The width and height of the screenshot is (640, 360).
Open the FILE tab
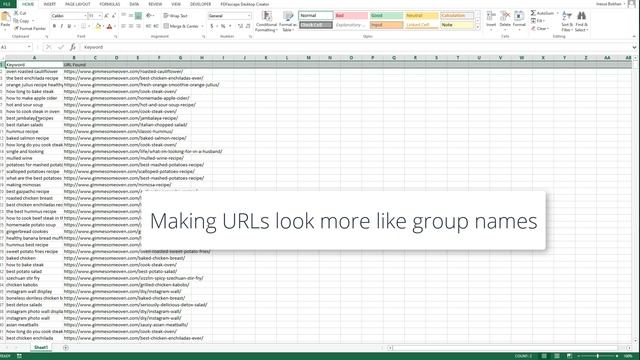point(7,4)
